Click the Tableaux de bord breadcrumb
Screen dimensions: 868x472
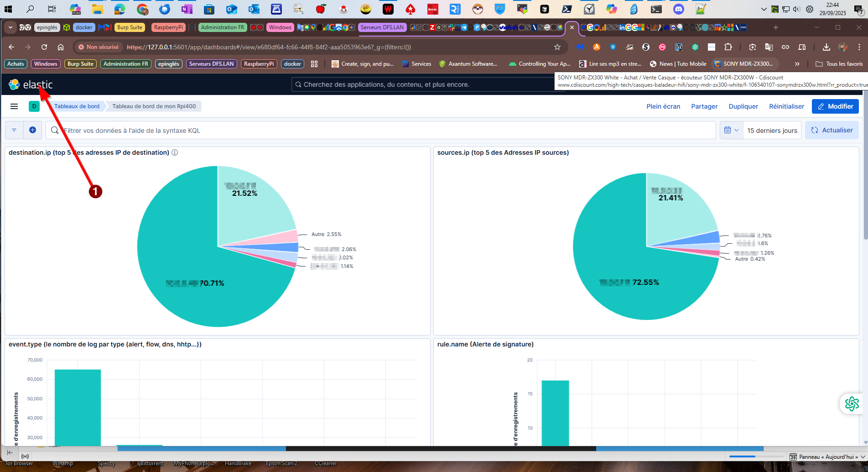[77, 106]
